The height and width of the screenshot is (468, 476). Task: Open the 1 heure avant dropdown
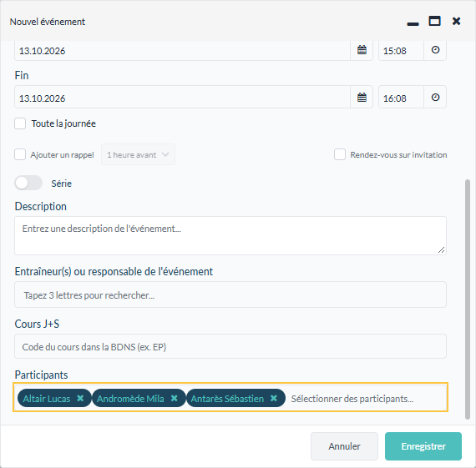point(138,154)
